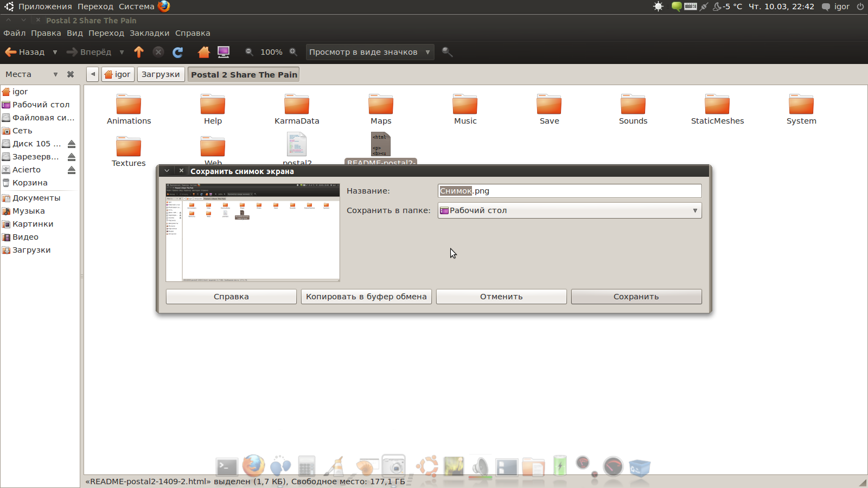The width and height of the screenshot is (868, 488).
Task: Click the battery icon in the dock
Action: tap(560, 466)
